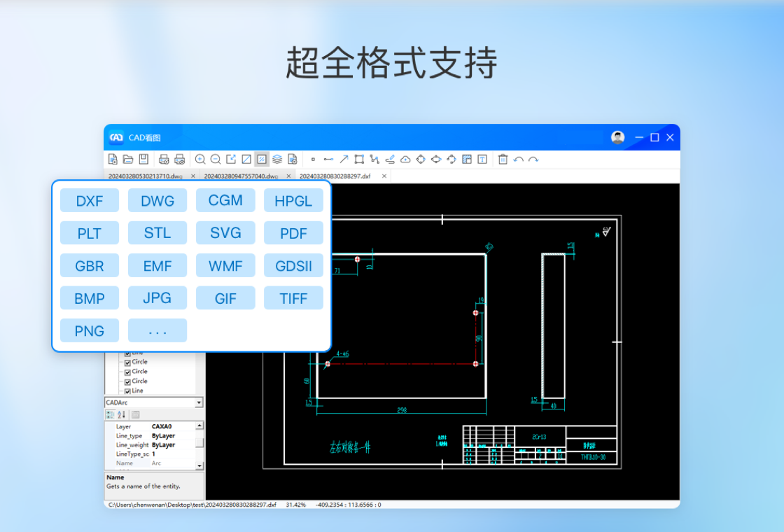Select the text annotation tool
Image resolution: width=784 pixels, height=532 pixels.
tap(482, 160)
